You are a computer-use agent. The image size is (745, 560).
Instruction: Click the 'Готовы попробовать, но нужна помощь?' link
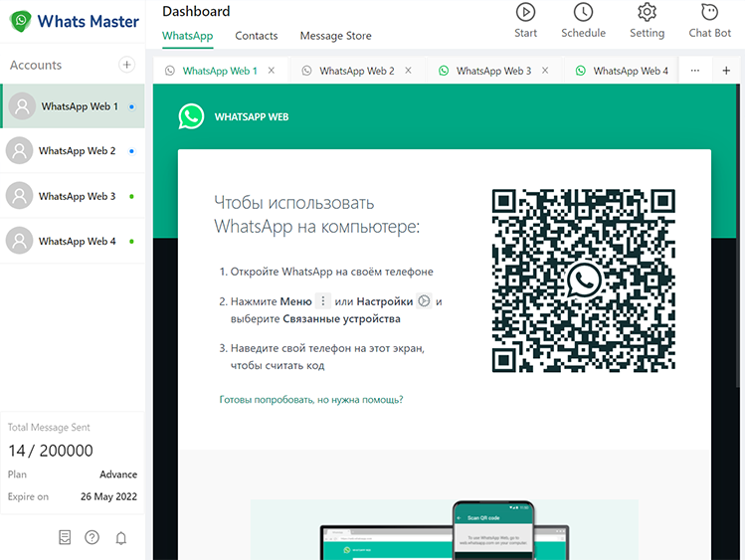coord(310,399)
